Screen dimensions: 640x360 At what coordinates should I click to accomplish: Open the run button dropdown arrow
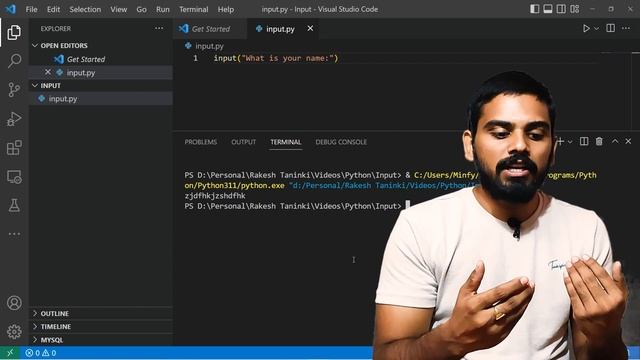596,29
